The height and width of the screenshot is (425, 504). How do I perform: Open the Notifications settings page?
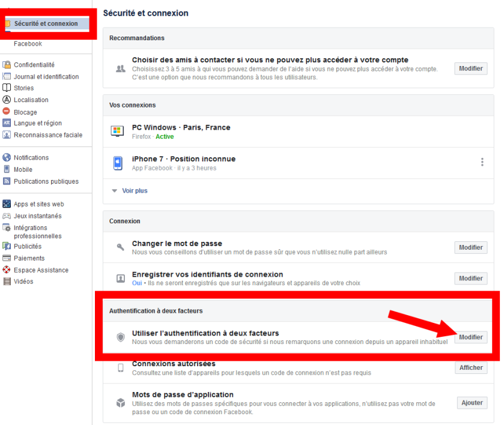(x=31, y=157)
